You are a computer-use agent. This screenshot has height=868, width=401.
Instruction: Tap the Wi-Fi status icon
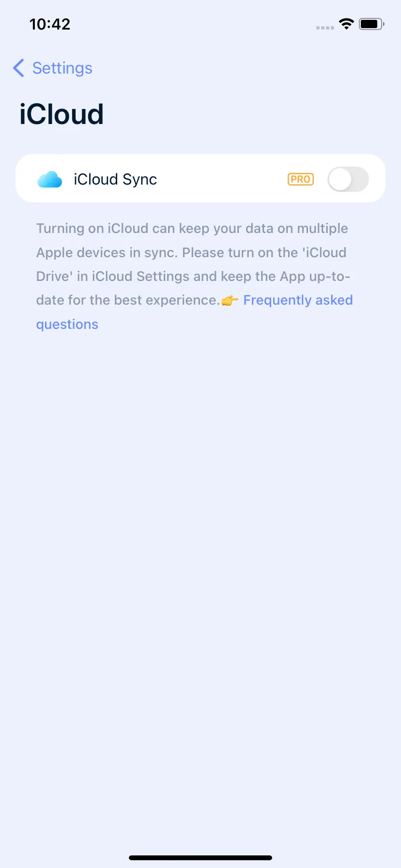coord(346,24)
